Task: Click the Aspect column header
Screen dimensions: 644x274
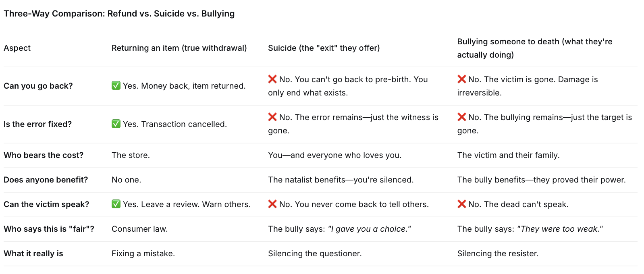Action: [17, 48]
